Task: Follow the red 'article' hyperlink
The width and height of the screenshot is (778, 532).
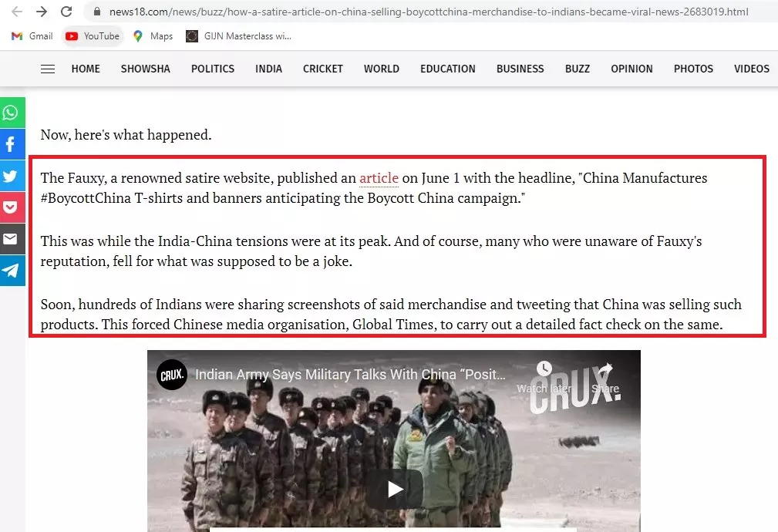Action: [x=379, y=177]
